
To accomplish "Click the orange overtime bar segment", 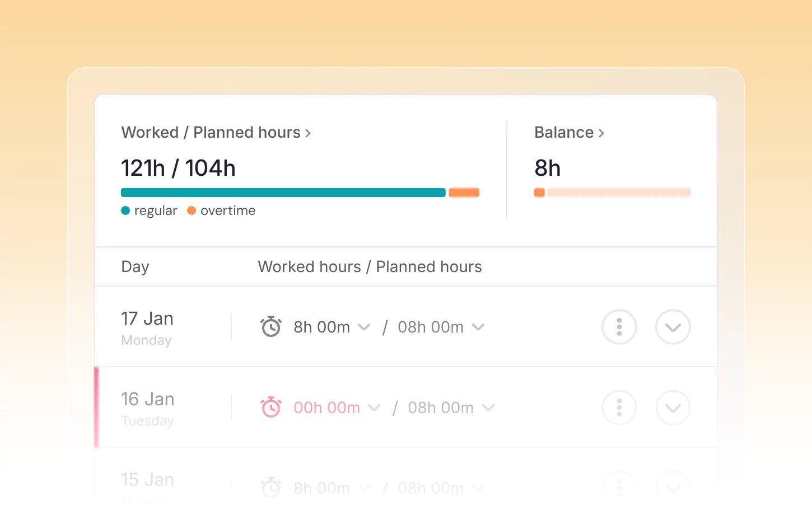I will click(464, 193).
